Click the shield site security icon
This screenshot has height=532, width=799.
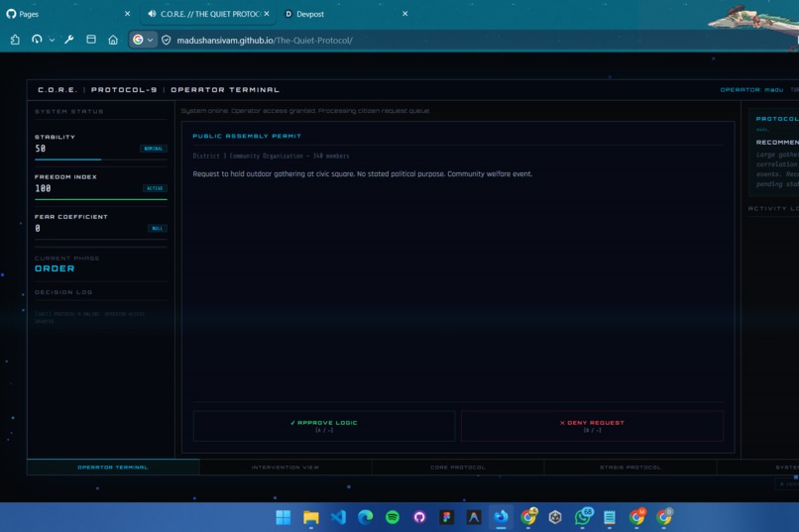(167, 40)
